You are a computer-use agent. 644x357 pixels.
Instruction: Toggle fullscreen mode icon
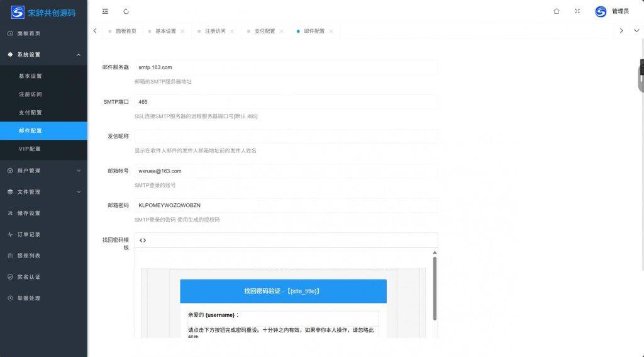pyautogui.click(x=577, y=11)
